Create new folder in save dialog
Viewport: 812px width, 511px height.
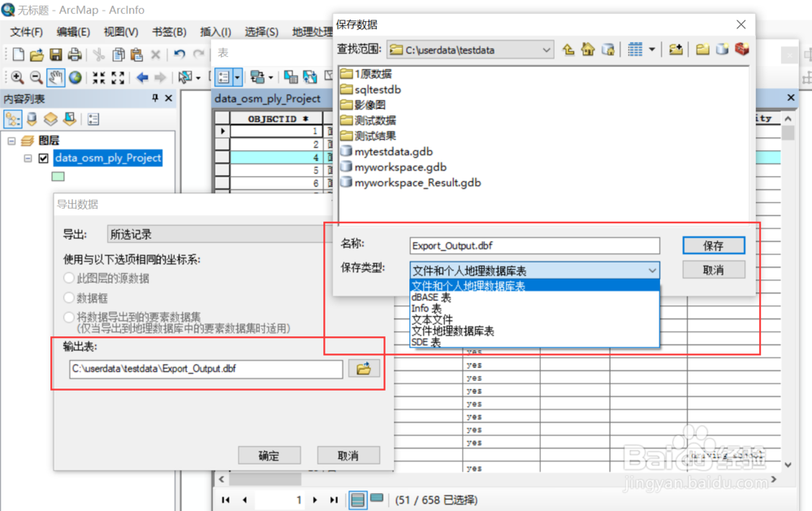click(x=702, y=50)
